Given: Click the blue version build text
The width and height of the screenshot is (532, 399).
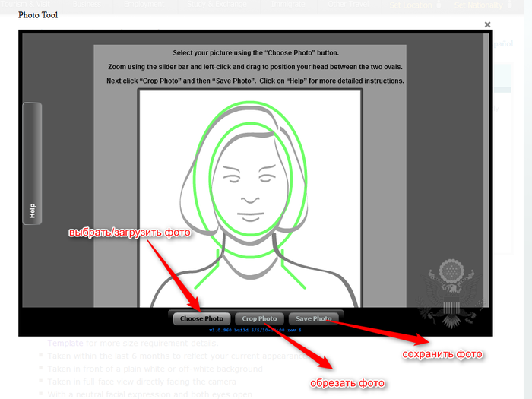Looking at the screenshot, I should click(x=255, y=330).
